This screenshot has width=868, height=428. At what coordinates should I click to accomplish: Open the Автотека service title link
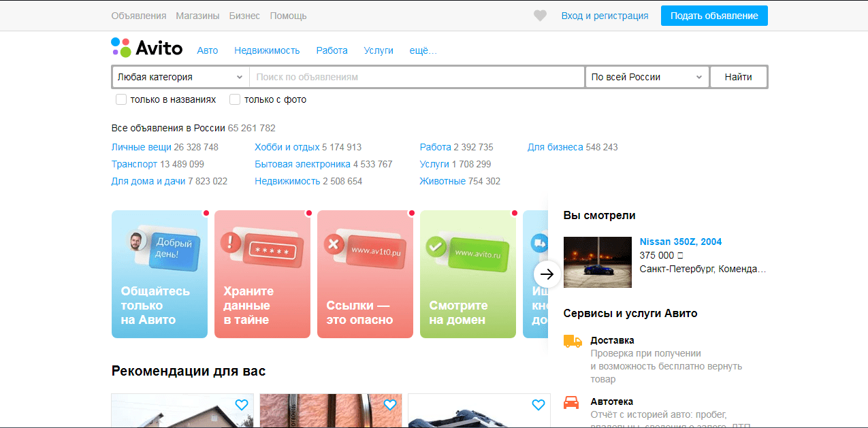611,401
